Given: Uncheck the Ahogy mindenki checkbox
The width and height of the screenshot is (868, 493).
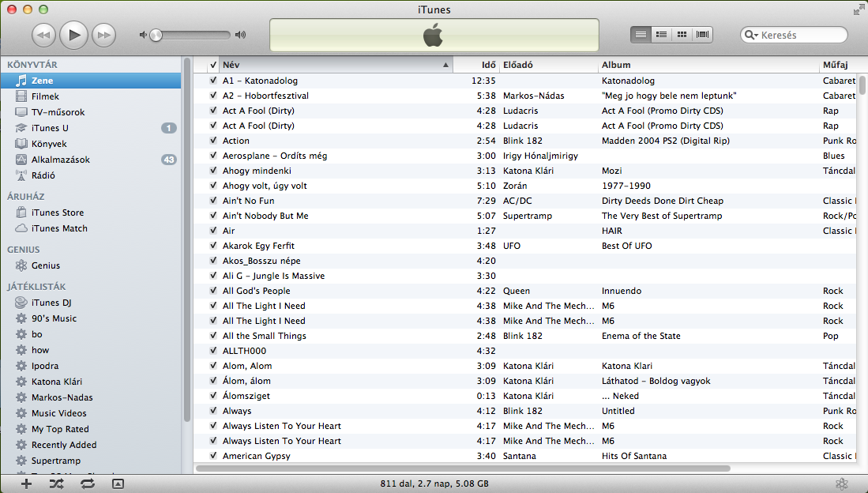Looking at the screenshot, I should pos(213,171).
